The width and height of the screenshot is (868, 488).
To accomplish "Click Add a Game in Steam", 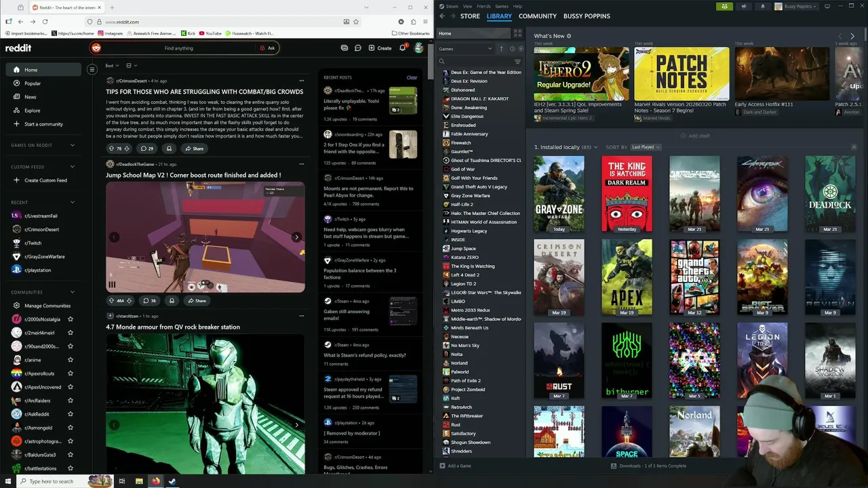I will 455,466.
